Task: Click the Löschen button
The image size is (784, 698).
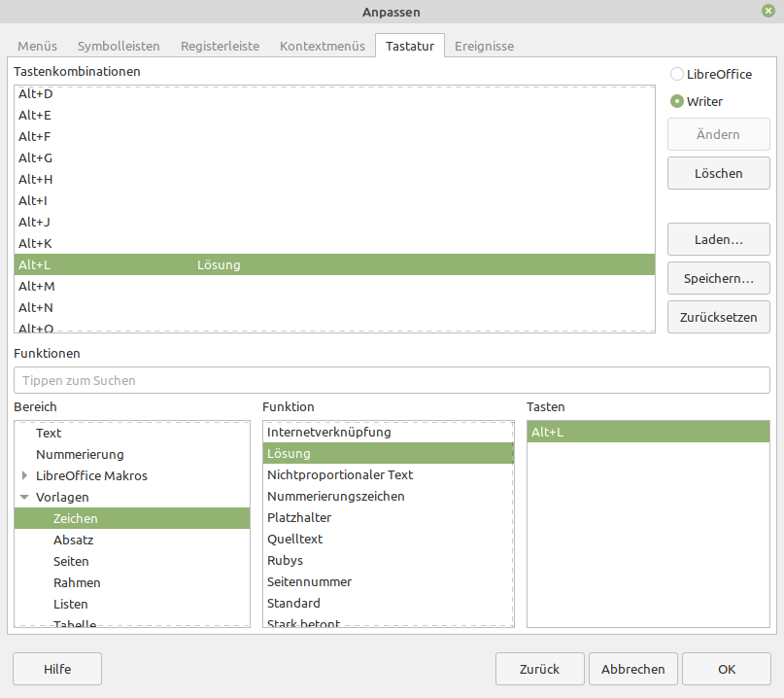Action: click(718, 173)
